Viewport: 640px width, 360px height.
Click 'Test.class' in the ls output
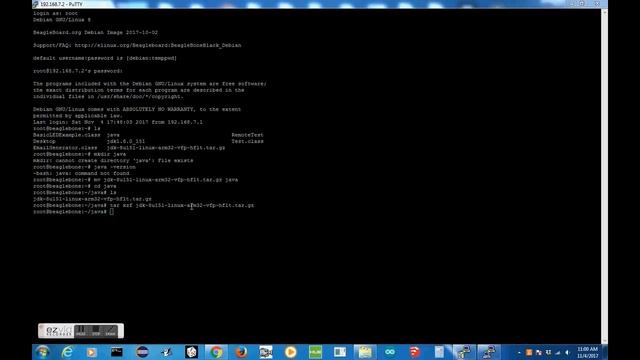click(x=247, y=141)
